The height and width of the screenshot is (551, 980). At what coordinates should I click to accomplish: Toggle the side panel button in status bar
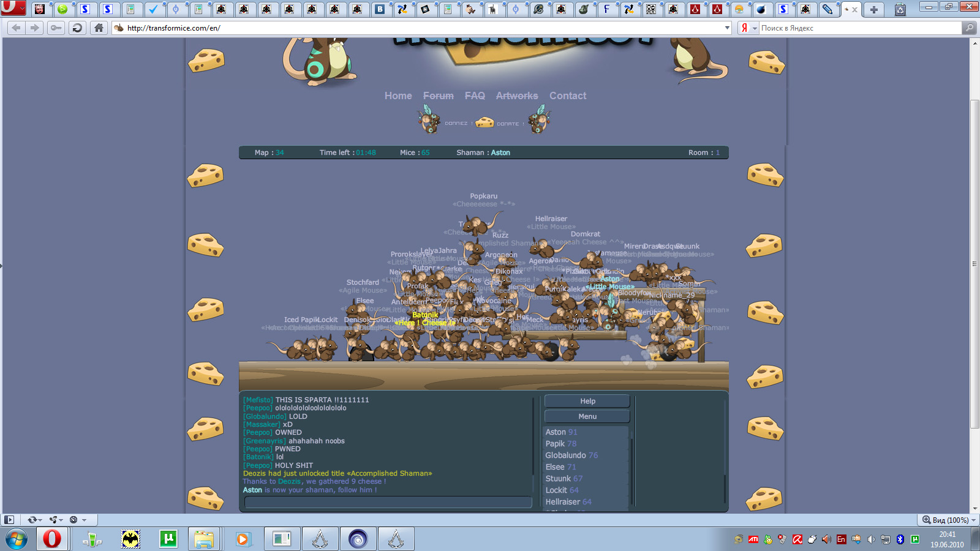point(9,520)
